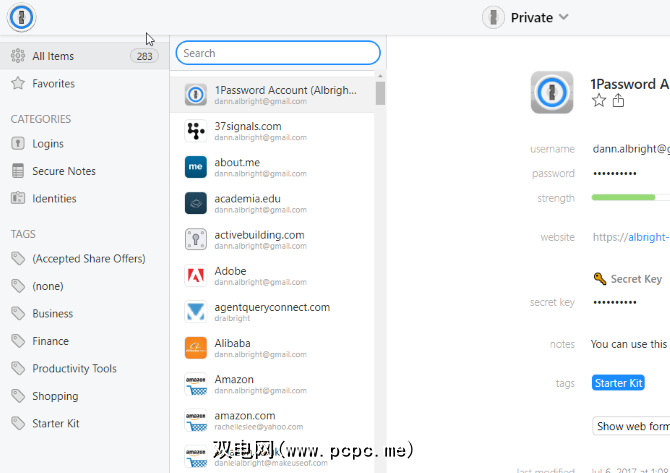Click the Secret Key key icon
This screenshot has height=473, width=670.
tap(600, 279)
